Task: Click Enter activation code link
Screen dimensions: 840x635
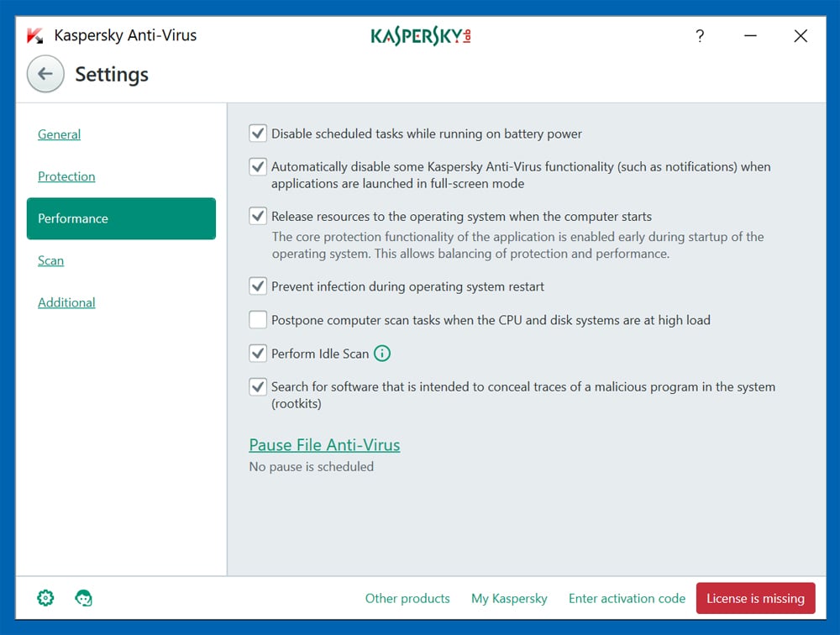Action: [x=627, y=598]
